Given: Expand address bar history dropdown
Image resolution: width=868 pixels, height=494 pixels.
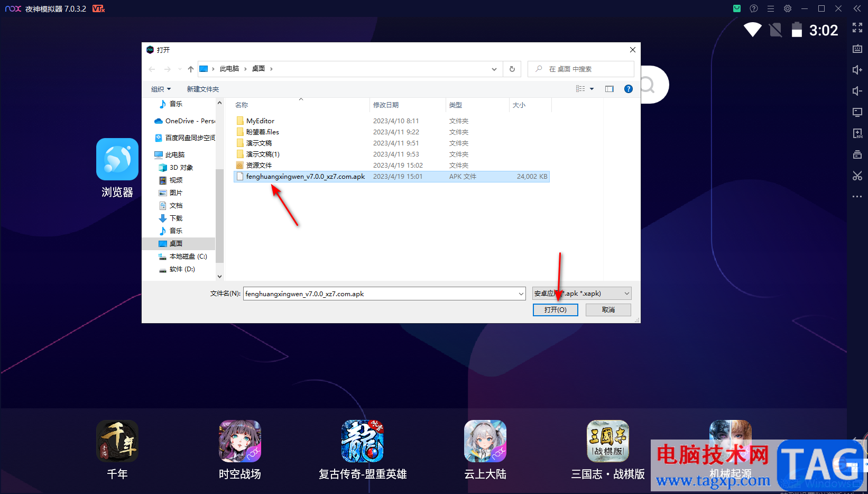Looking at the screenshot, I should 494,69.
